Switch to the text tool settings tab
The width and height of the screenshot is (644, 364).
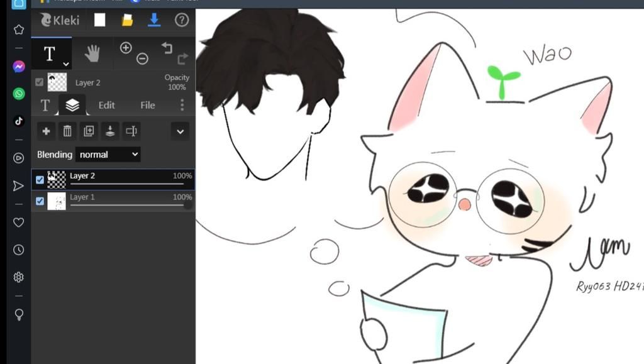coord(45,106)
